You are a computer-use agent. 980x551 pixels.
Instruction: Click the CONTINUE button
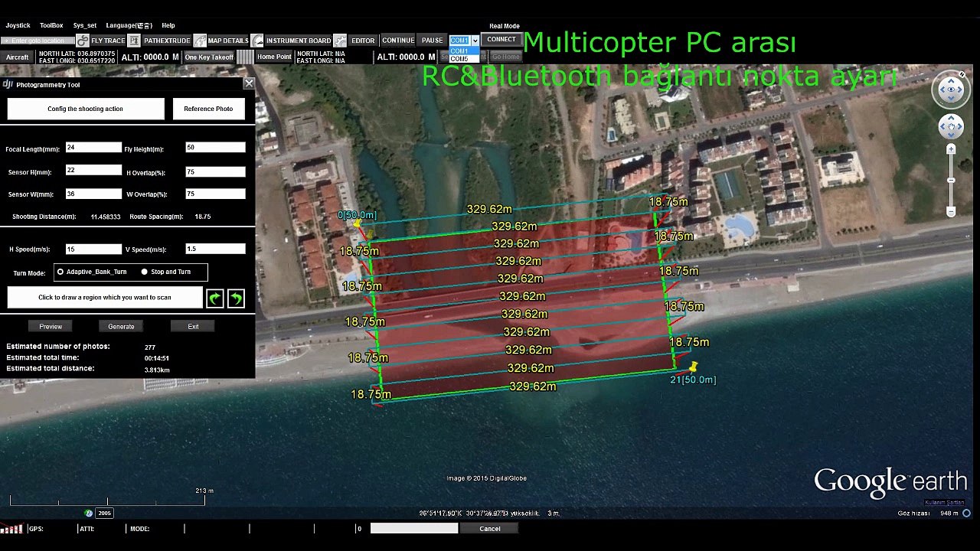pyautogui.click(x=398, y=41)
